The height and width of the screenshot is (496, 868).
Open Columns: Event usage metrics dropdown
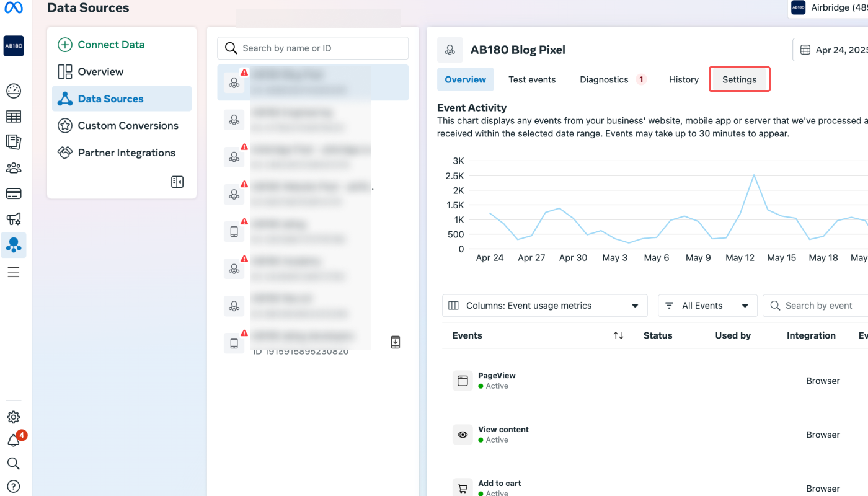(545, 306)
